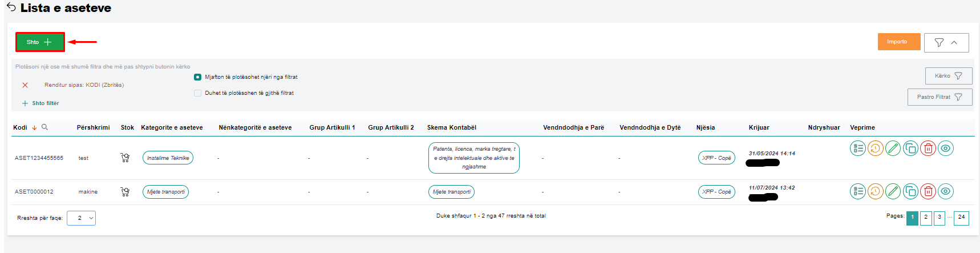Image resolution: width=980 pixels, height=253 pixels.
Task: Click the search magnifier beside the Kodi column
Action: pos(45,127)
